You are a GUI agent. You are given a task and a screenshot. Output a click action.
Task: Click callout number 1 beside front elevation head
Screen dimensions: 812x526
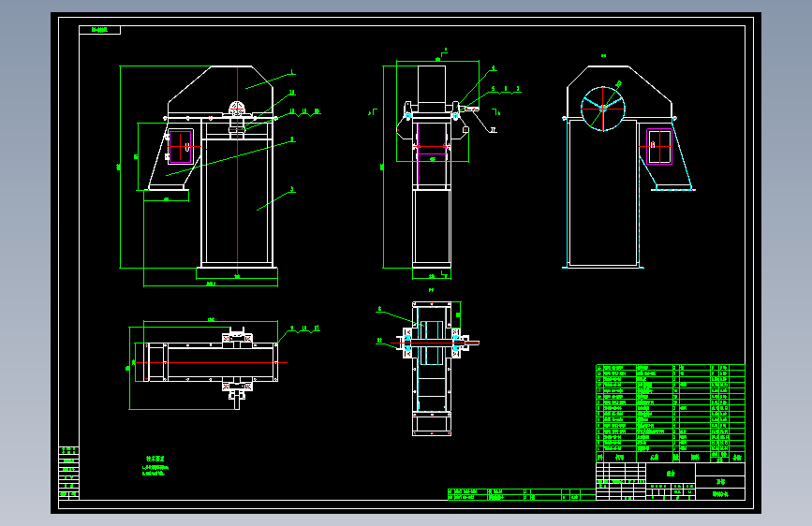292,72
